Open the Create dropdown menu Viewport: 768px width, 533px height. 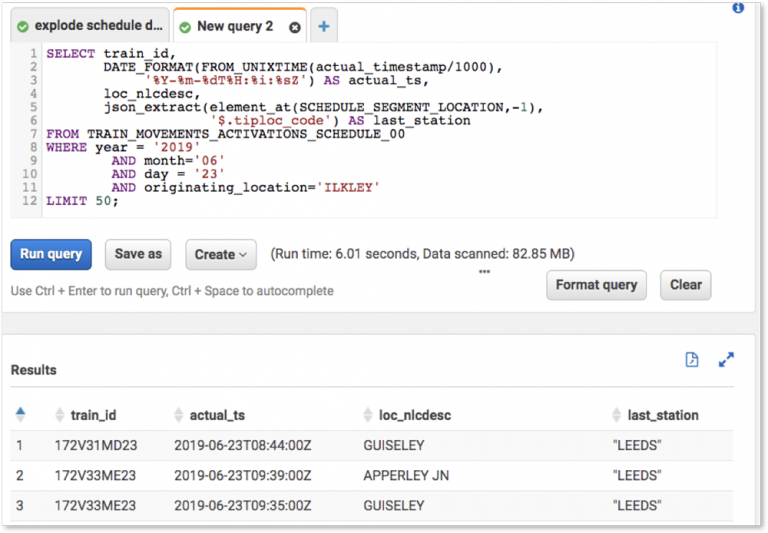(x=221, y=254)
